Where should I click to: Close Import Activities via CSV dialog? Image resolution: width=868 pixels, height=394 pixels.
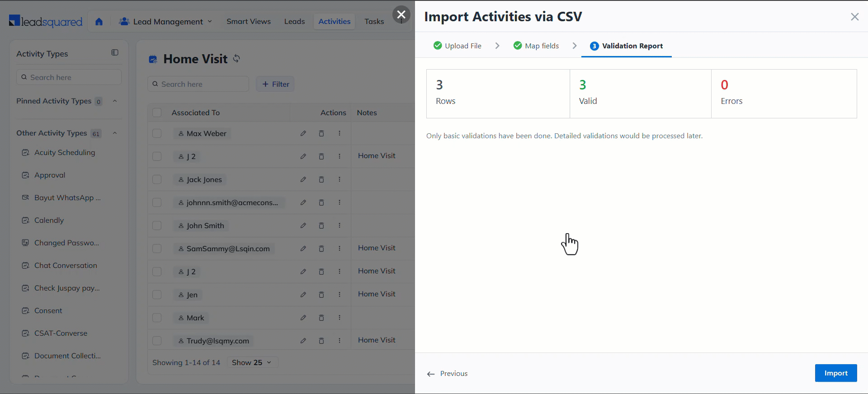pyautogui.click(x=854, y=17)
